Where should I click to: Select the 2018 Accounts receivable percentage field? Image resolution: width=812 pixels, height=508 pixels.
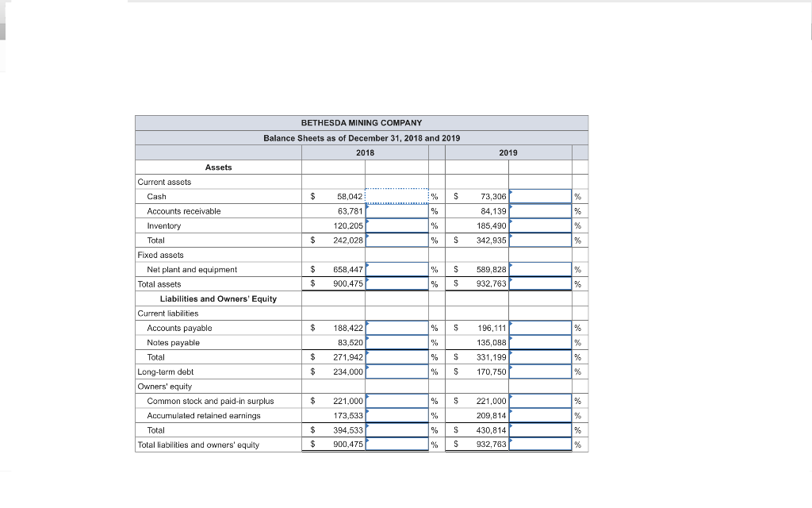397,211
